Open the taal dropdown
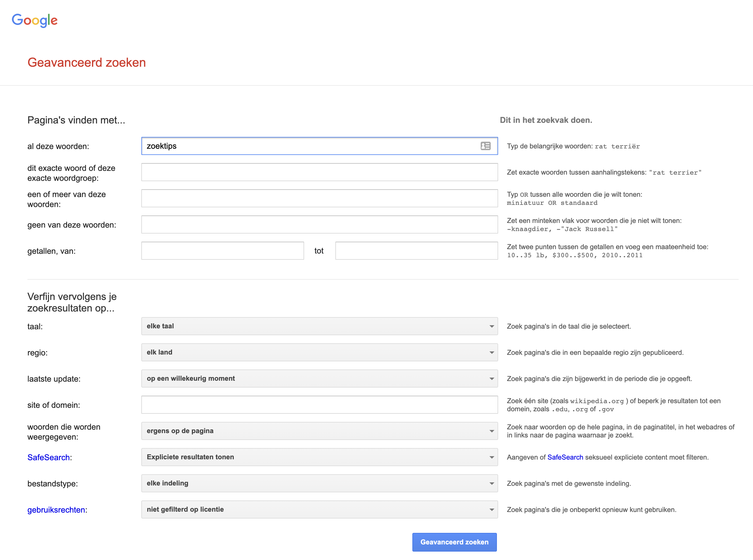 pos(319,326)
